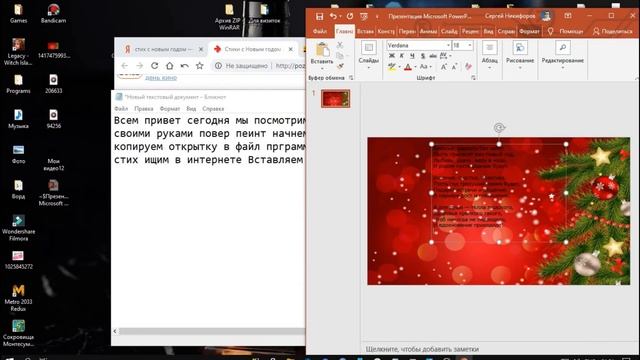Close the Стихи с Новым годом tab
This screenshot has width=640, height=360.
click(291, 49)
